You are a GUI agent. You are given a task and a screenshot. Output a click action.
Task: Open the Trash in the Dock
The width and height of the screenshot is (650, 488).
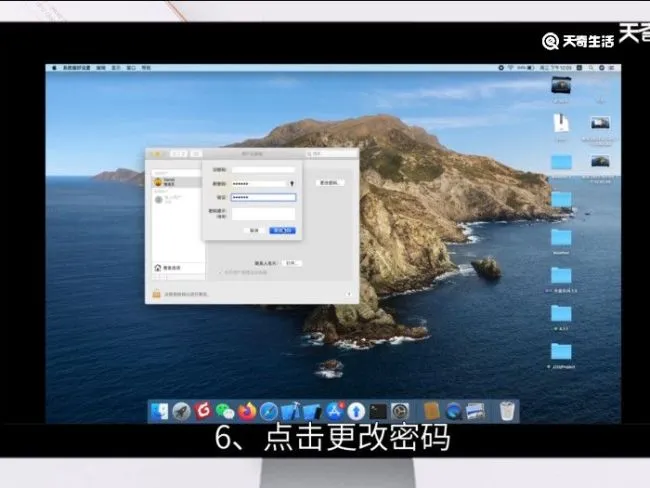tap(507, 411)
